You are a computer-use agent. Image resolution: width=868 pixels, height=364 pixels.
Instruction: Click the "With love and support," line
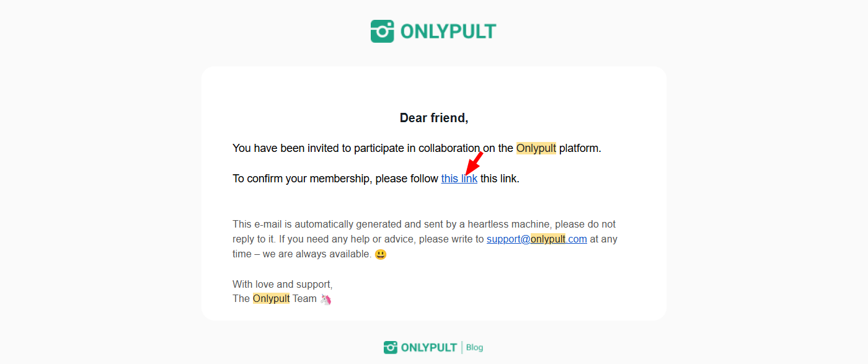[282, 284]
